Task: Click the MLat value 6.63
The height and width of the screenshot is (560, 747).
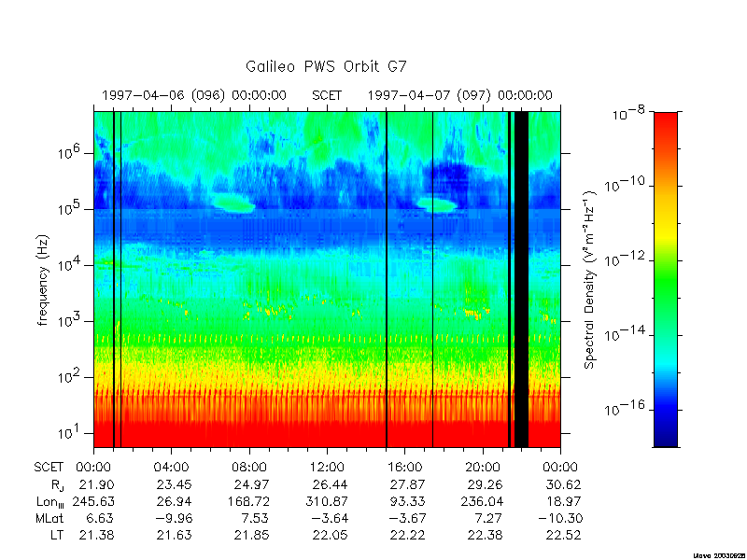Action: (x=101, y=518)
